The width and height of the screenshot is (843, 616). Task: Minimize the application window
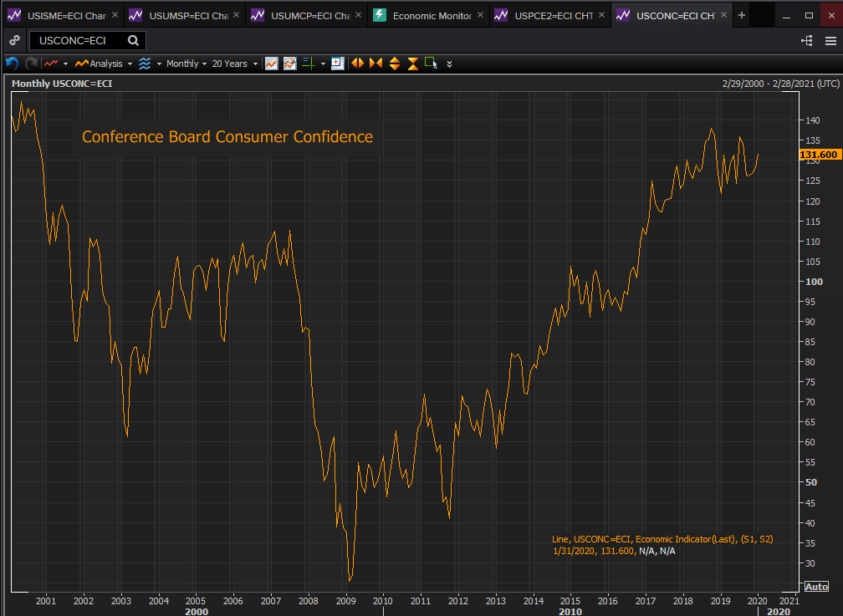click(786, 16)
